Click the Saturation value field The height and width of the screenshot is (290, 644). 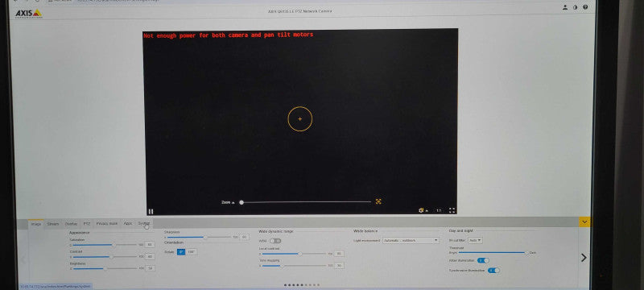pyautogui.click(x=150, y=244)
